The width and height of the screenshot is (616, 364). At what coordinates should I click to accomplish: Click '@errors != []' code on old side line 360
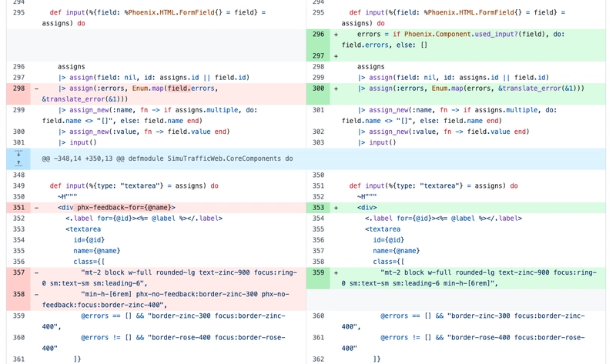[x=106, y=337]
